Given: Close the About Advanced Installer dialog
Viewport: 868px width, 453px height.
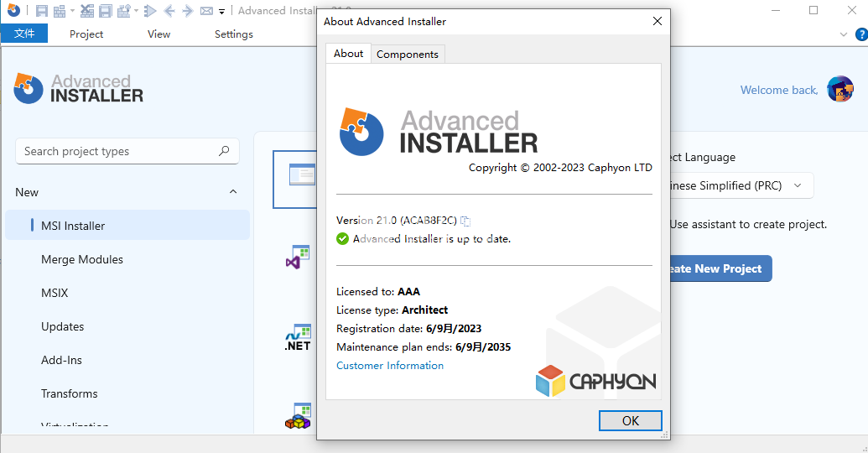Looking at the screenshot, I should pos(657,21).
